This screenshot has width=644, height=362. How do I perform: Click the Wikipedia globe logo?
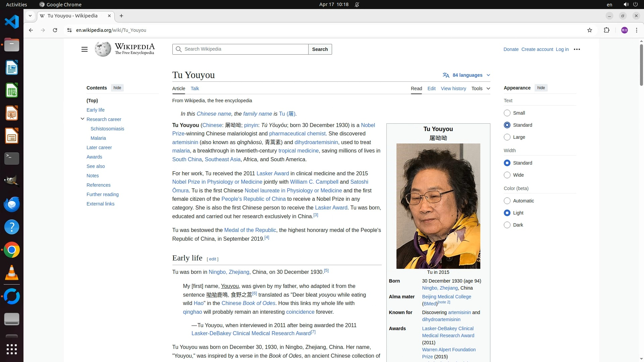point(103,49)
